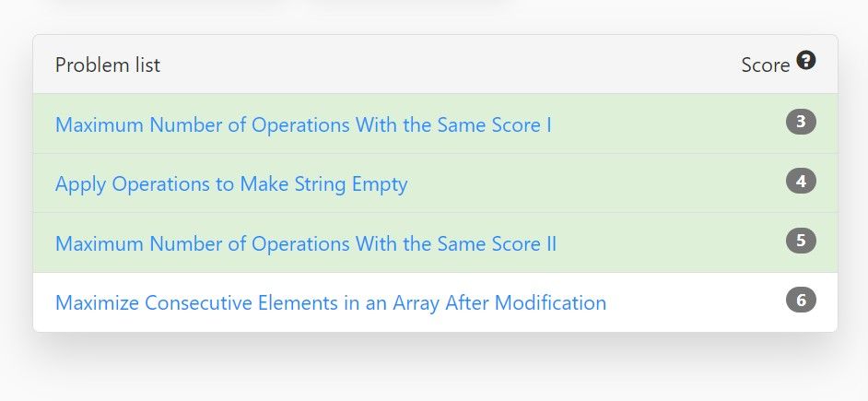Click the score badge showing 4
Image resolution: width=868 pixels, height=401 pixels.
pyautogui.click(x=801, y=181)
